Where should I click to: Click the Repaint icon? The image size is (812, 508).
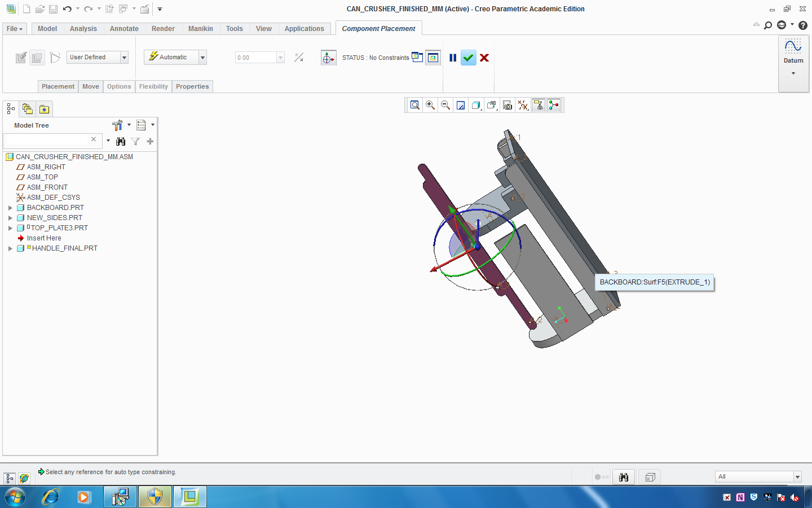pos(461,105)
